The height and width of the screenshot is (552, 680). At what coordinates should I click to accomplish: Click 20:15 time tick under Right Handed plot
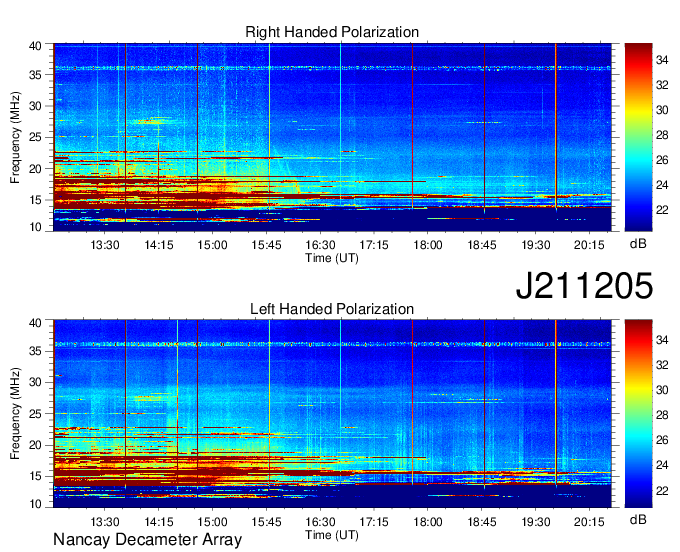coord(589,245)
